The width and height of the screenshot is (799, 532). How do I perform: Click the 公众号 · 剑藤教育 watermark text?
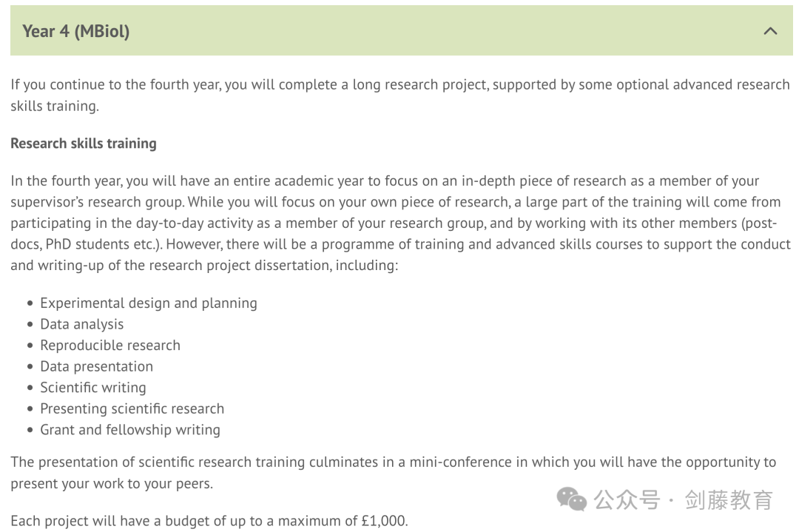coord(684,500)
